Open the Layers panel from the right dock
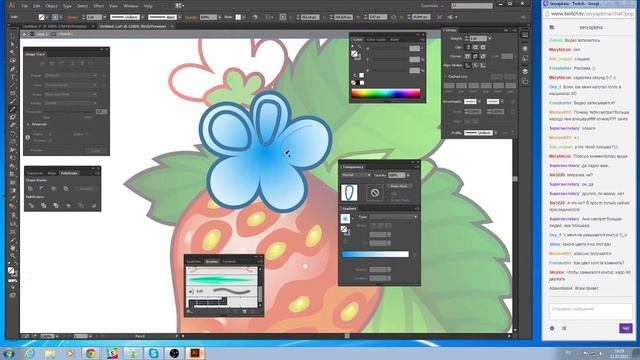 [x=525, y=71]
